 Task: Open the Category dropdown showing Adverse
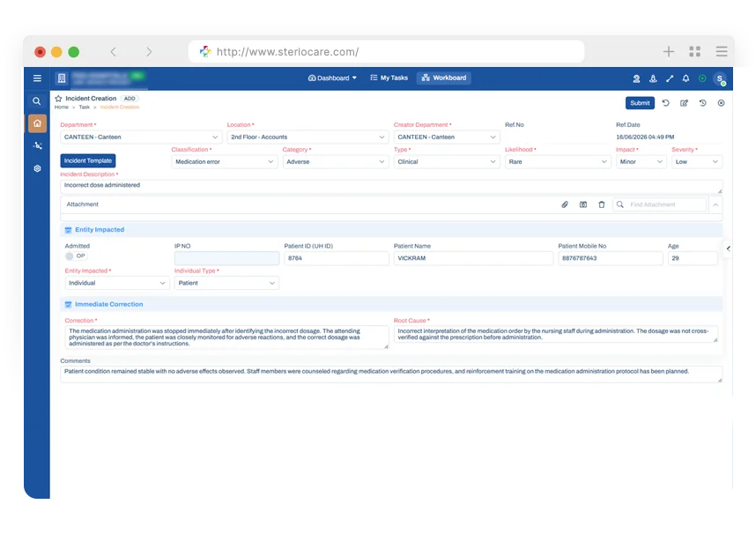[x=336, y=162]
